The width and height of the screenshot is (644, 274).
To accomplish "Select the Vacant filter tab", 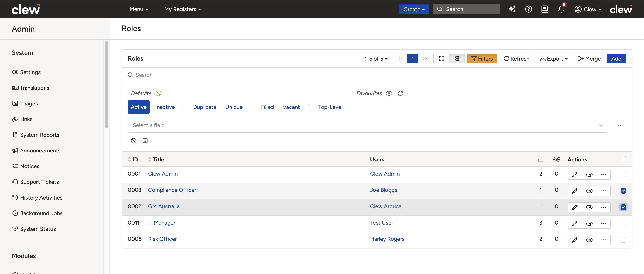I will (x=291, y=107).
